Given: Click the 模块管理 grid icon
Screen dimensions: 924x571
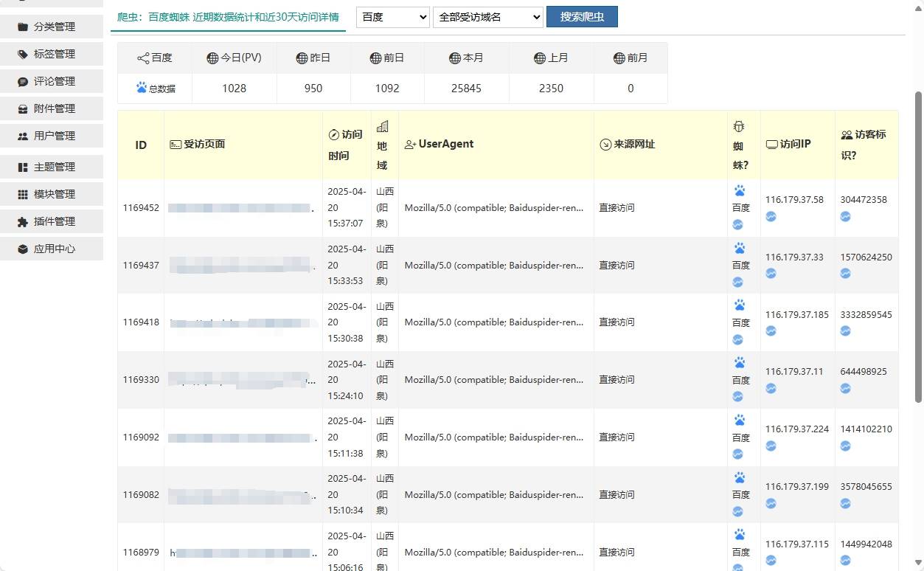Looking at the screenshot, I should tap(22, 194).
